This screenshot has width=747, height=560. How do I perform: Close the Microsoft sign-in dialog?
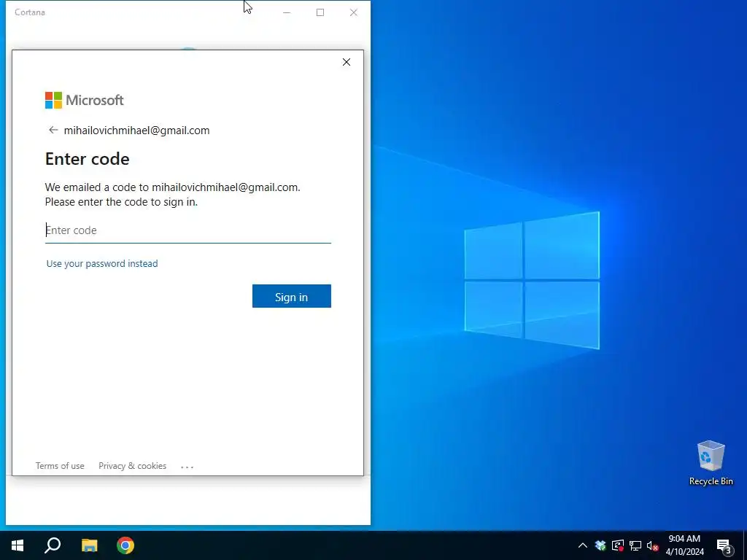coord(347,62)
